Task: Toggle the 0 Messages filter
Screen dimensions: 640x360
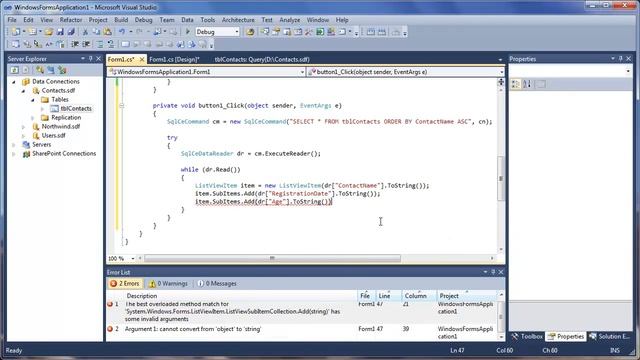Action: [x=217, y=283]
